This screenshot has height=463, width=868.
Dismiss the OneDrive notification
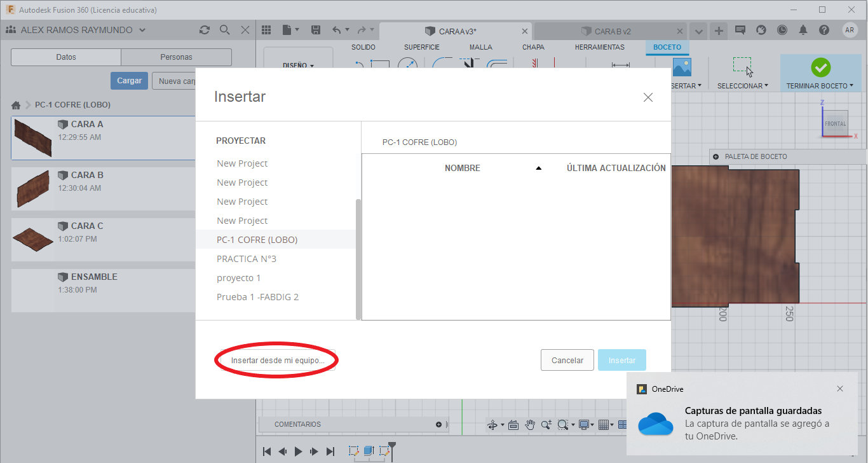840,389
